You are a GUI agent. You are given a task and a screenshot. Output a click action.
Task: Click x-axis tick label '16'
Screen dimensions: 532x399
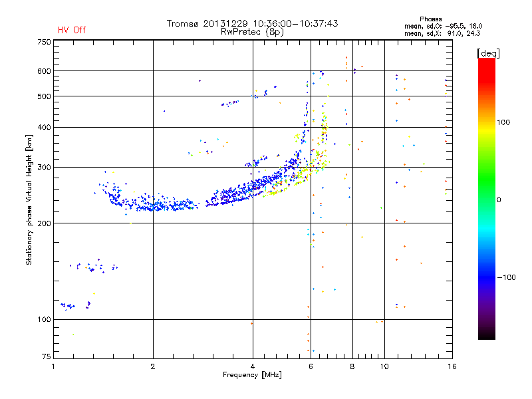pos(452,366)
